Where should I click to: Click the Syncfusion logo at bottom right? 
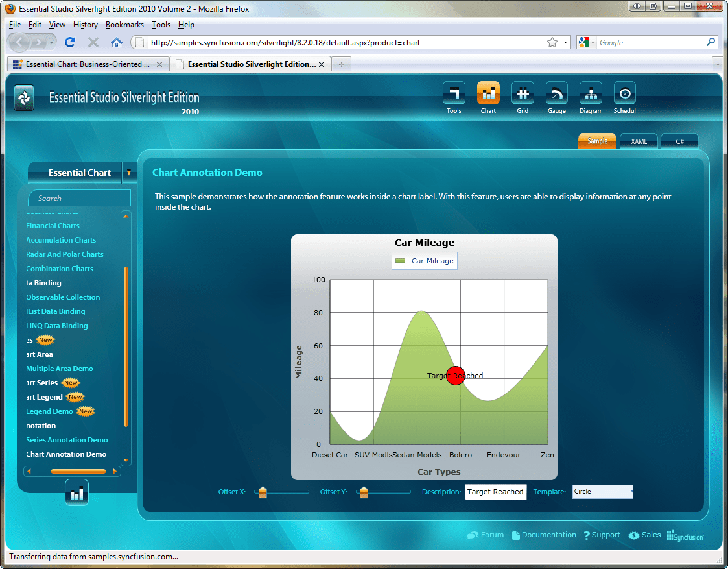[x=685, y=535]
